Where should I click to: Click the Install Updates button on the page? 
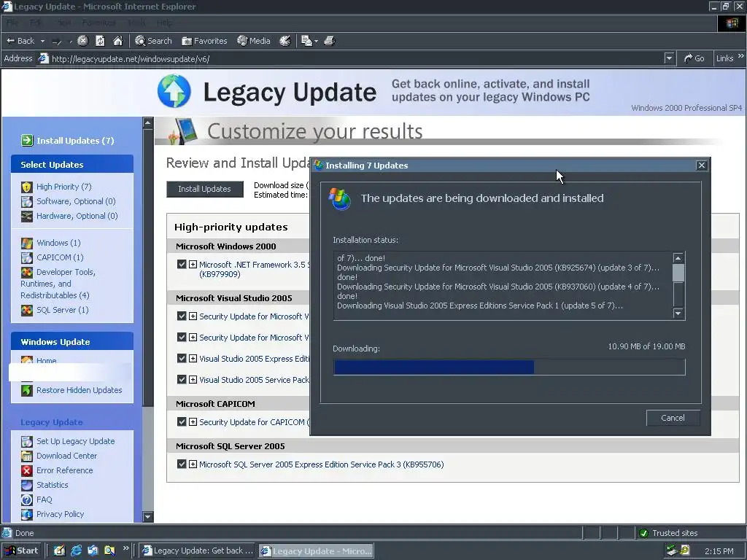[204, 189]
